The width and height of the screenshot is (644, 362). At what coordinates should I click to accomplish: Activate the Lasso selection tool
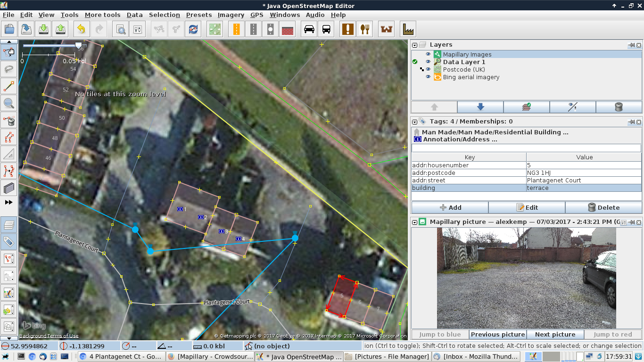9,69
